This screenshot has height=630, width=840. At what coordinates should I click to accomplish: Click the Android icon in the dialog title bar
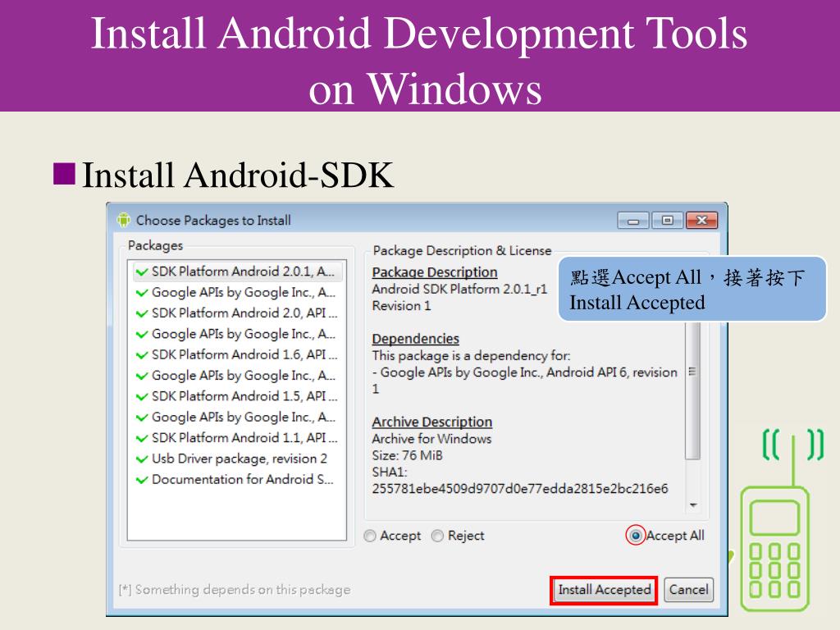pos(124,220)
